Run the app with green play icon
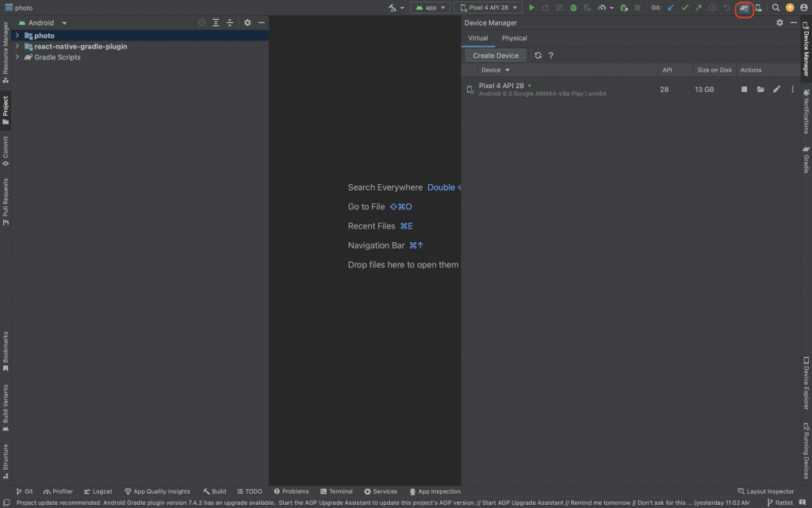The image size is (812, 508). 531,8
